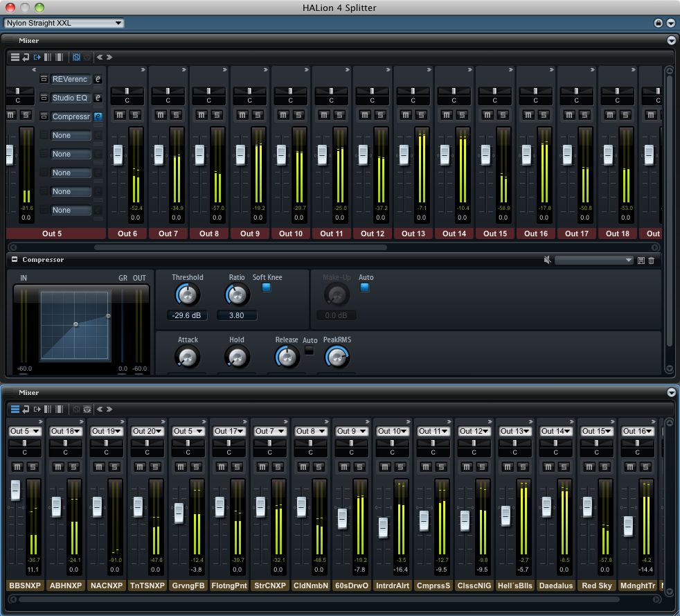Delete the Compressor preset via trash icon
680x616 pixels.
click(x=651, y=261)
